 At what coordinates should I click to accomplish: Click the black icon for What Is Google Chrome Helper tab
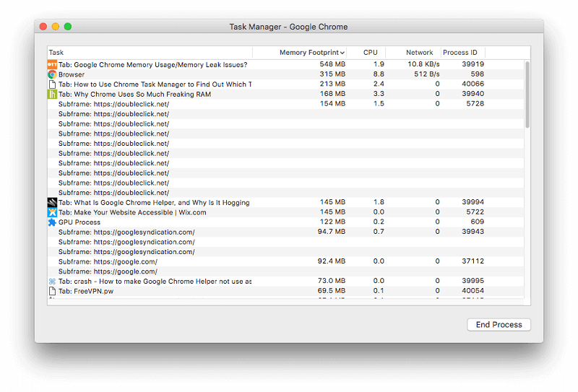click(52, 203)
